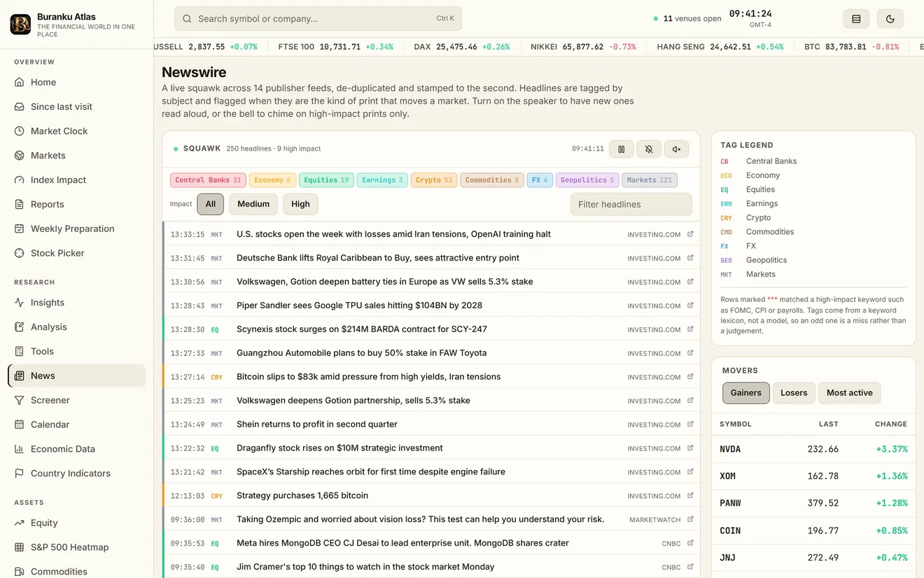Click the Buranku Atlas logo
Screen dimensions: 924x578
click(20, 25)
